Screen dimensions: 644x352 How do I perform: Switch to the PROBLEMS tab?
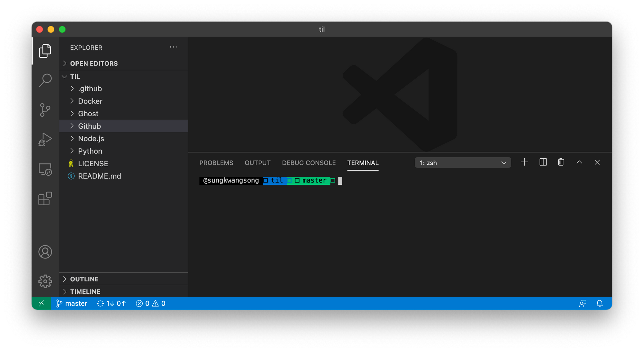(x=216, y=163)
